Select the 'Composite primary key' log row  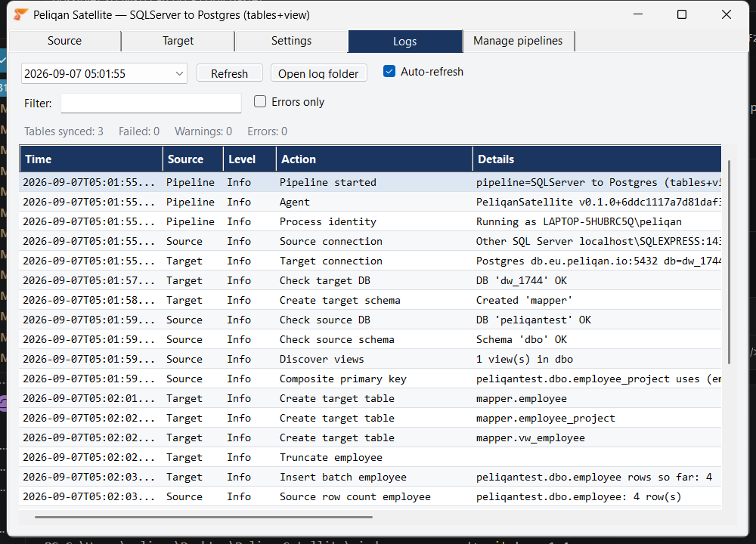(370, 379)
